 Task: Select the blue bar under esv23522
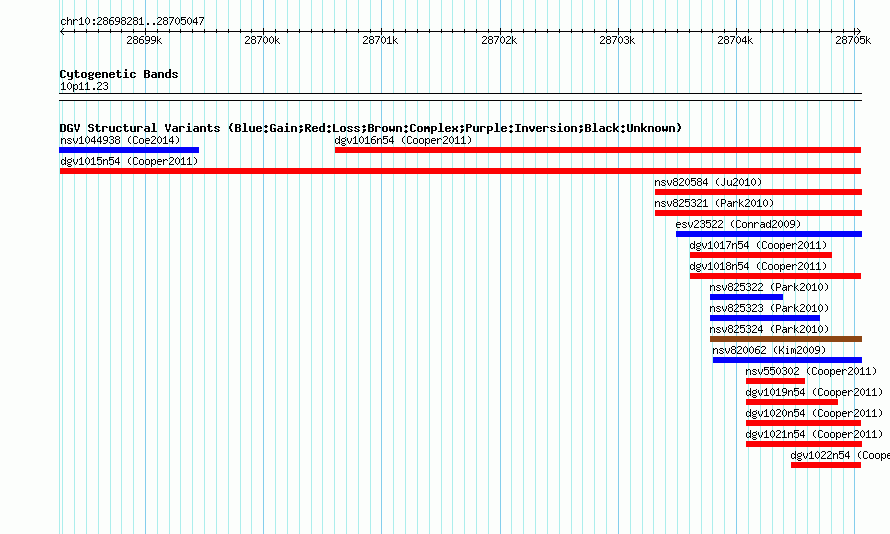[x=769, y=234]
